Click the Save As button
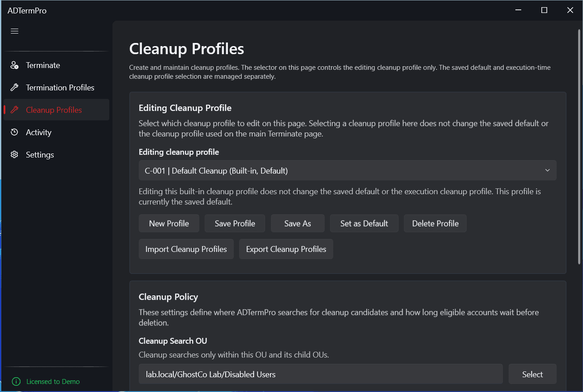Image resolution: width=583 pixels, height=392 pixels. [x=297, y=223]
